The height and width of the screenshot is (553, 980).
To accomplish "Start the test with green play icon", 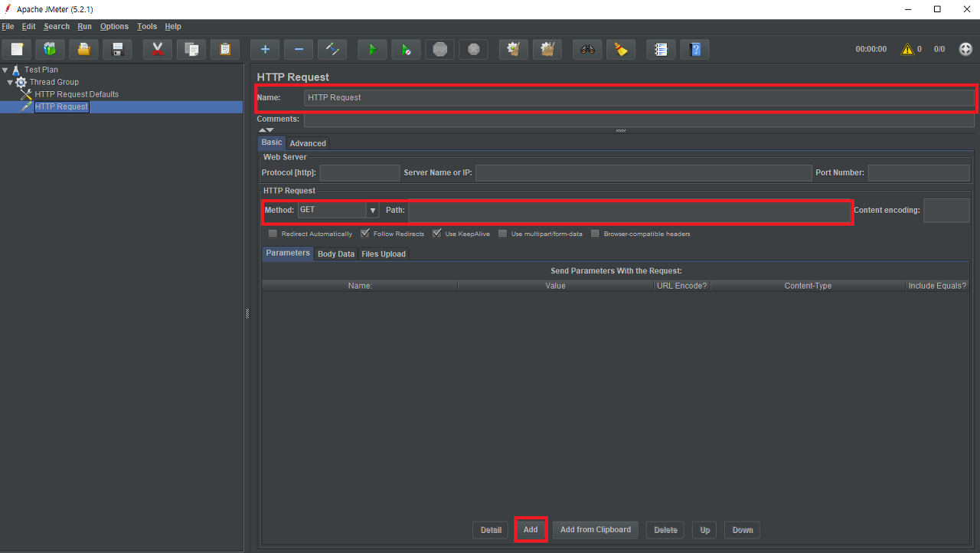I will coord(372,50).
